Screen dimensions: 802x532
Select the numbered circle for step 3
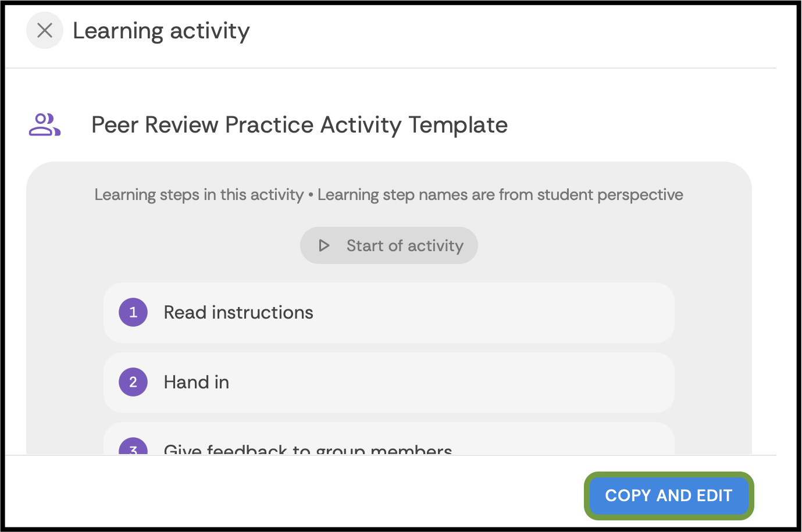click(133, 449)
